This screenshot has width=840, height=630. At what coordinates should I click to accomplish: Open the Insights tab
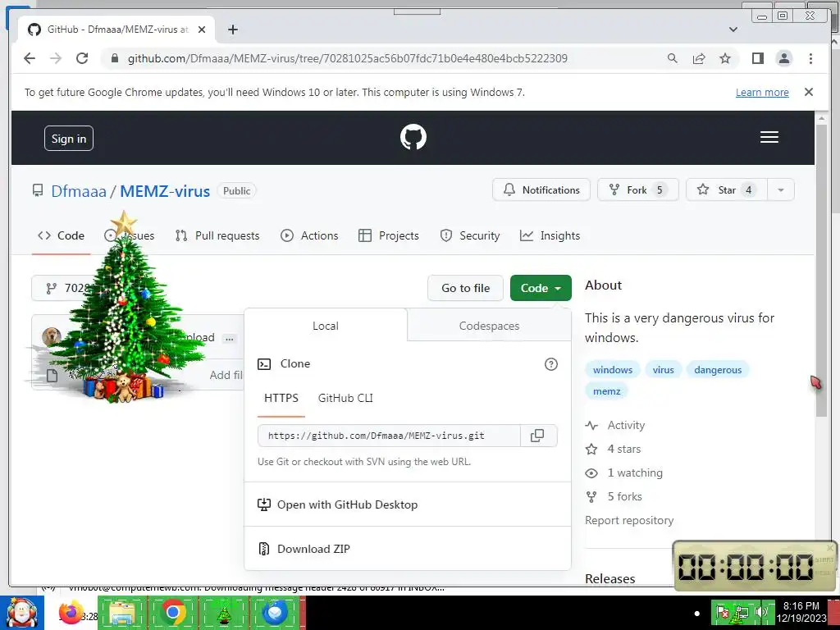[550, 235]
